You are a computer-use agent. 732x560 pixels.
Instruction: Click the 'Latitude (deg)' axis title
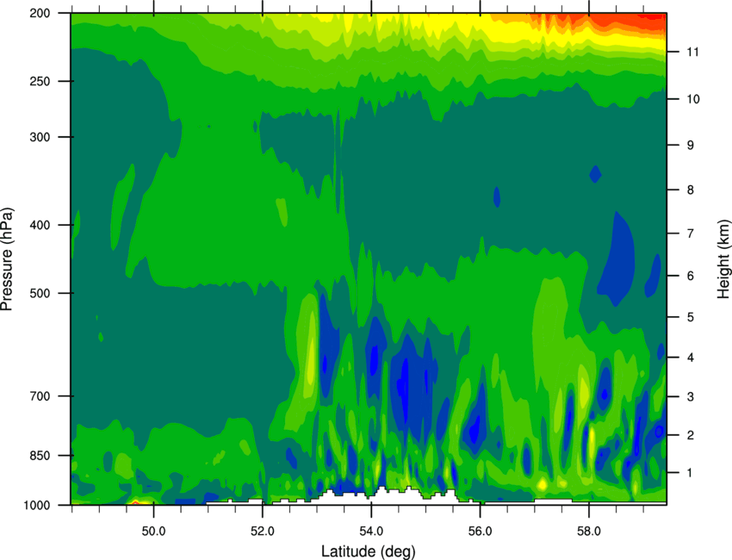pyautogui.click(x=369, y=551)
